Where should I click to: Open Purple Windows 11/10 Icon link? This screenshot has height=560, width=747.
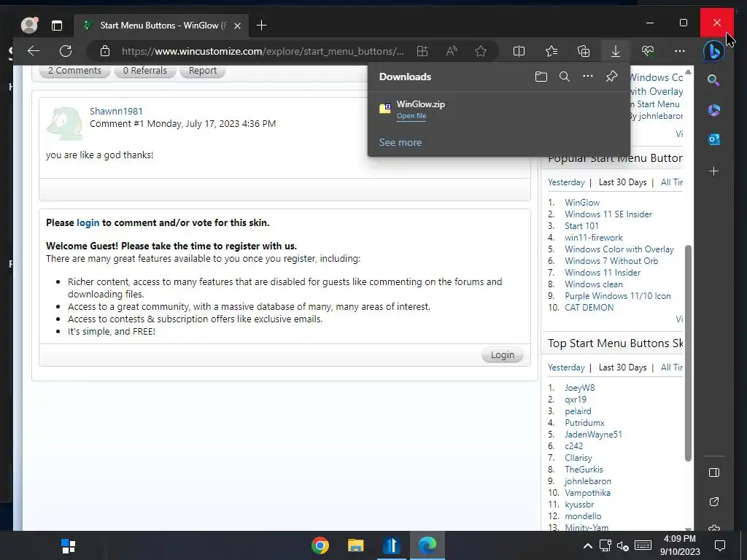coord(617,296)
